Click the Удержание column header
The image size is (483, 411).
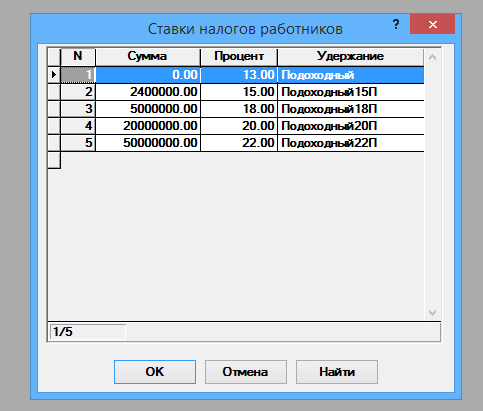tap(351, 57)
